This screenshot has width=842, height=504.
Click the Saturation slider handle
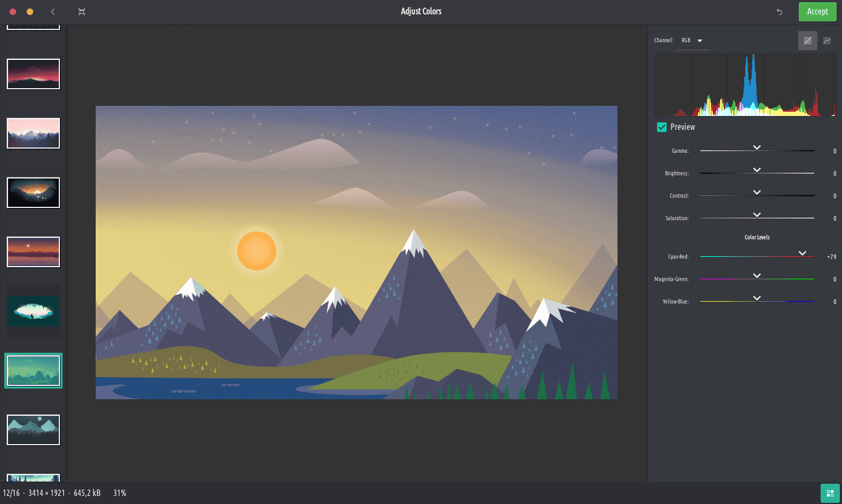click(x=757, y=215)
